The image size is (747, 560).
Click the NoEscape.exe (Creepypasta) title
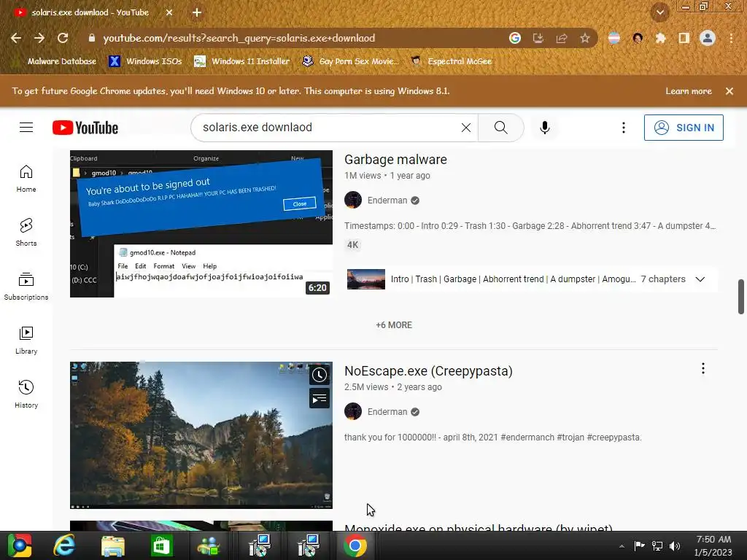click(x=428, y=371)
